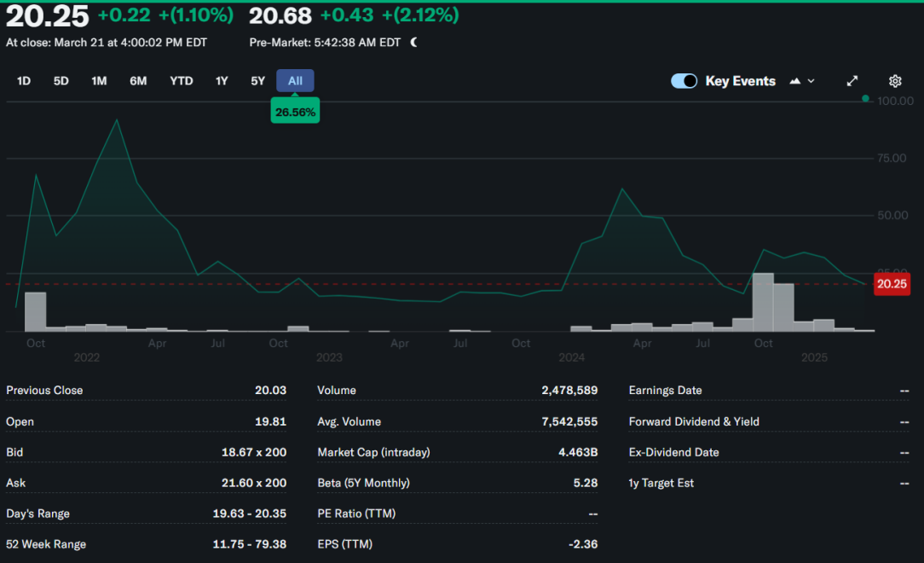Click the Forward Dividend & Yield label
924x563 pixels.
coord(694,421)
